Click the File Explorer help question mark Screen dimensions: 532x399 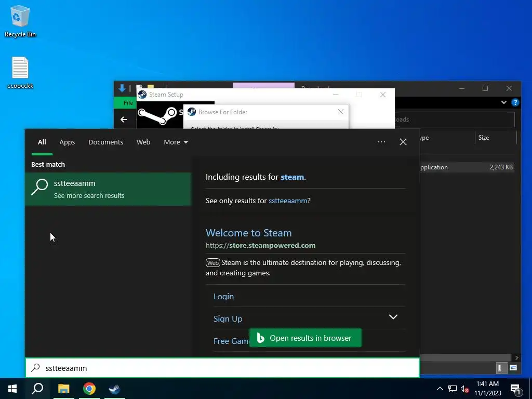pyautogui.click(x=515, y=102)
